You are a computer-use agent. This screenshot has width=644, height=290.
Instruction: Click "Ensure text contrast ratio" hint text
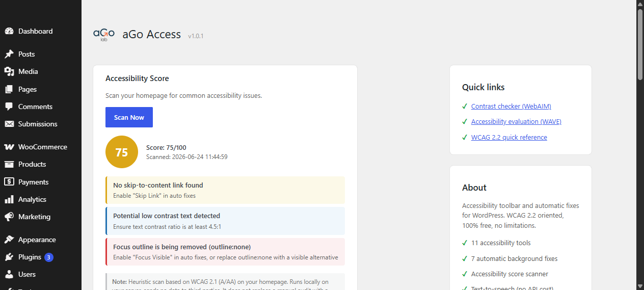(x=167, y=226)
